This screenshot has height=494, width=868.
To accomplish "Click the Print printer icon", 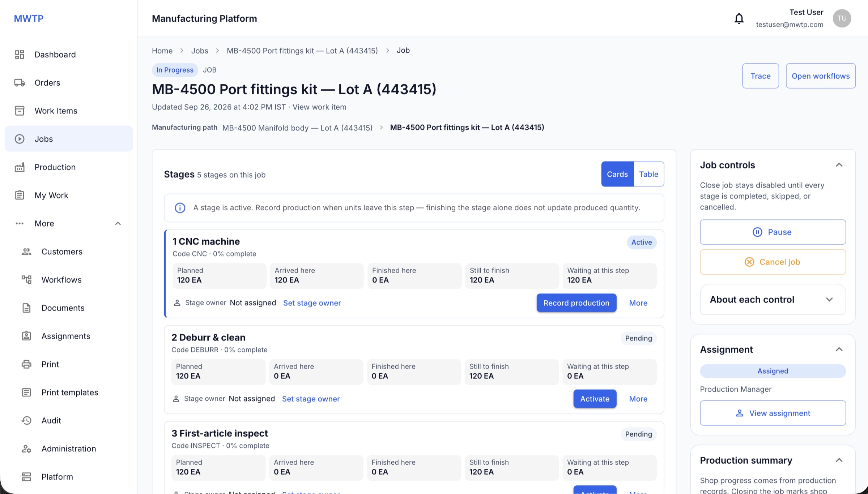I will coord(26,364).
